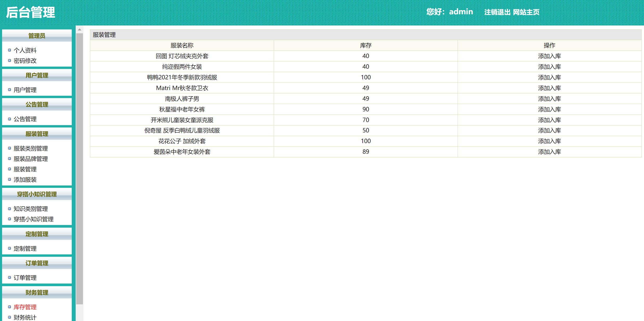Click 添加入库 for 南极人裤子男
Viewport: 644px width, 321px height.
pos(549,99)
